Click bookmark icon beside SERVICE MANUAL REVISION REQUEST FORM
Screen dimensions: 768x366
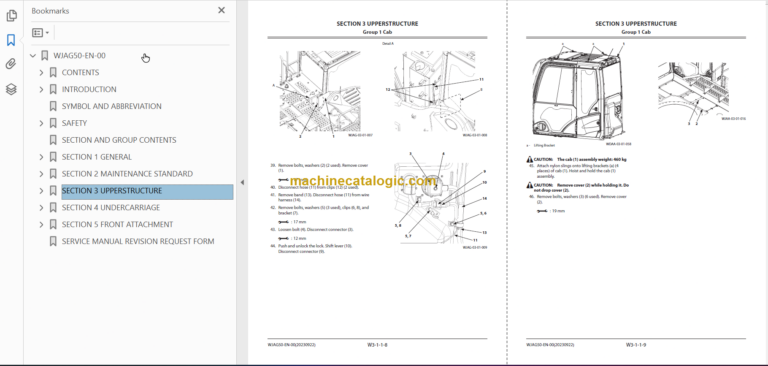pos(53,242)
